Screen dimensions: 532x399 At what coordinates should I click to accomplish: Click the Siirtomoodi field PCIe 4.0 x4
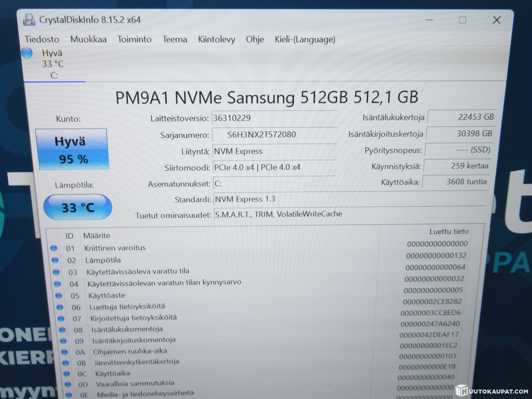coord(274,167)
